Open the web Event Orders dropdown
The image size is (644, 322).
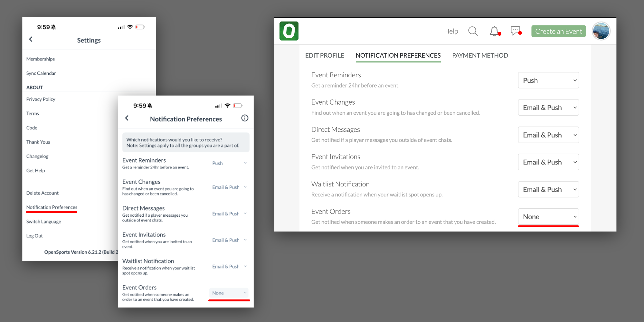(x=548, y=217)
